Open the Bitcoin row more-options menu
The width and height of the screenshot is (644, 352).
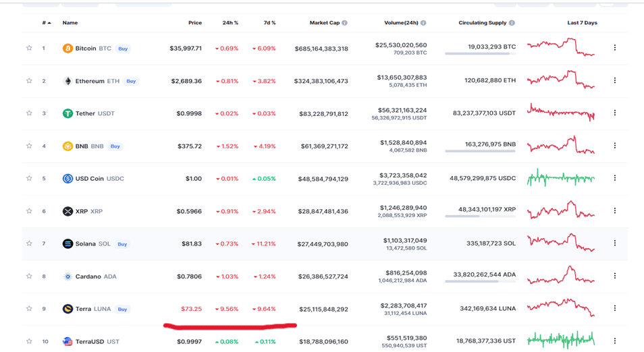pos(615,48)
